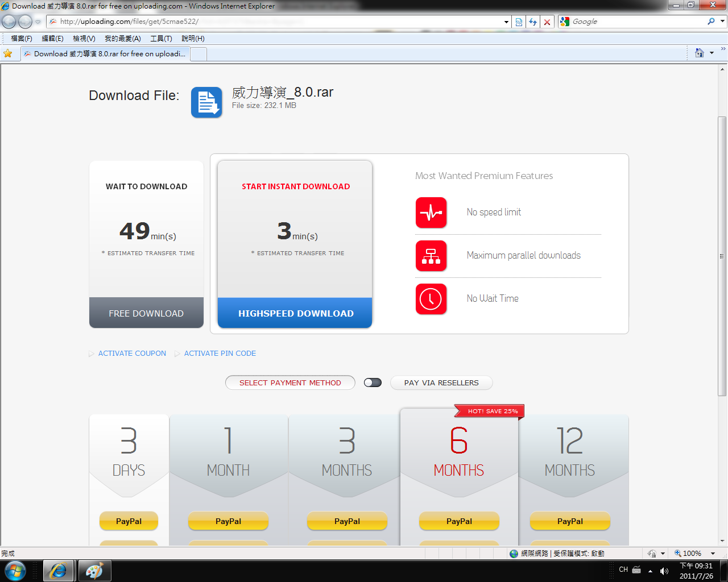
Task: Expand the zoom level dropdown arrow
Action: click(x=713, y=554)
